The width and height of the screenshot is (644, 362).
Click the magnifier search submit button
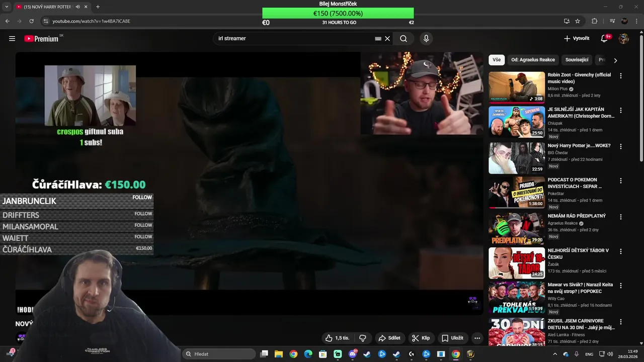pos(404,39)
